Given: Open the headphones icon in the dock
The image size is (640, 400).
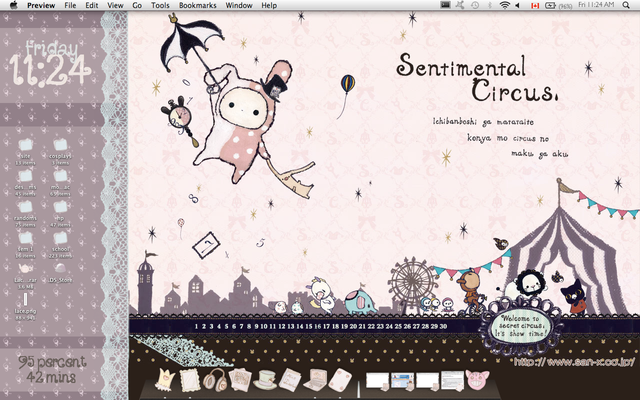Looking at the screenshot, I should pos(214,380).
